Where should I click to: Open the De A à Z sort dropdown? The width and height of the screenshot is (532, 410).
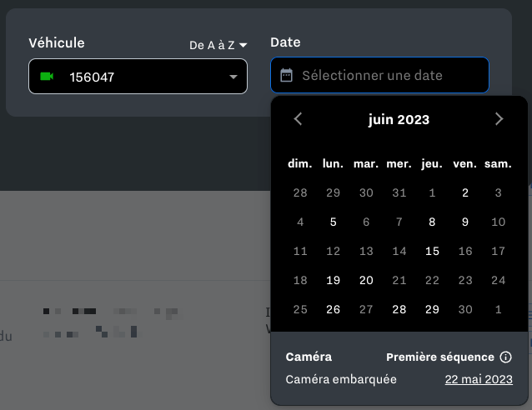[218, 45]
